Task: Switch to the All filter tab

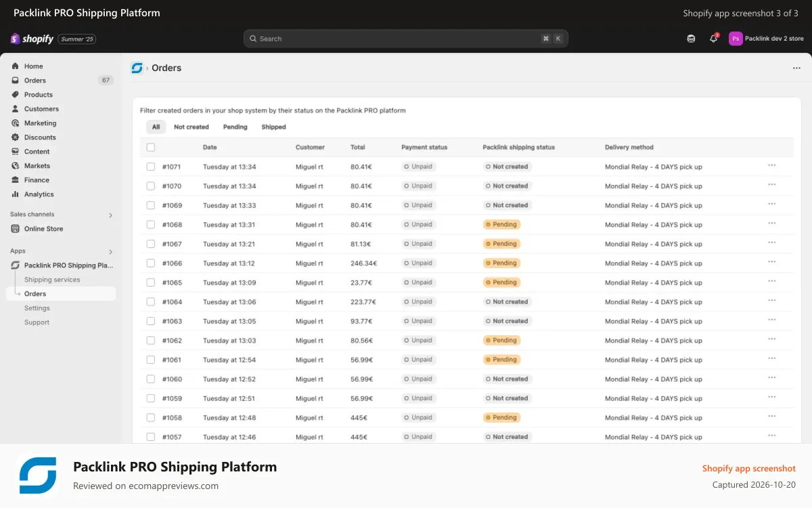Action: coord(156,127)
